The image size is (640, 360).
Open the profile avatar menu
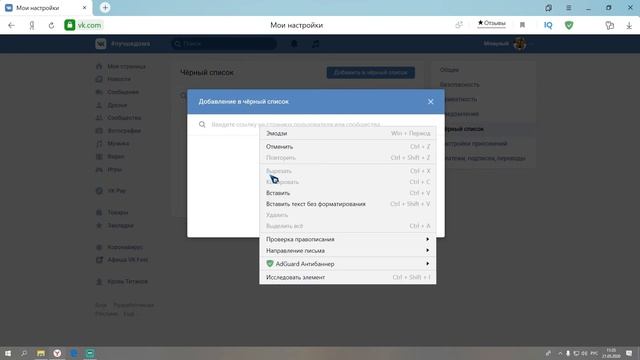520,44
